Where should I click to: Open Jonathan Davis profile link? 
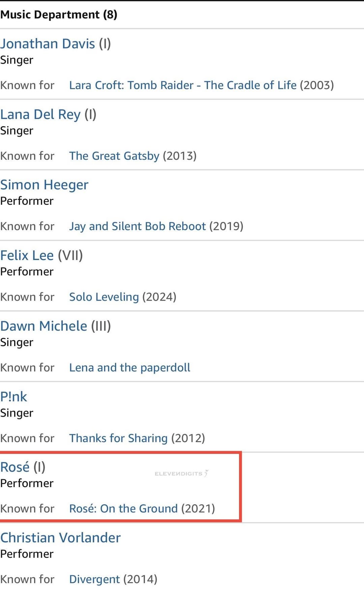pos(48,44)
